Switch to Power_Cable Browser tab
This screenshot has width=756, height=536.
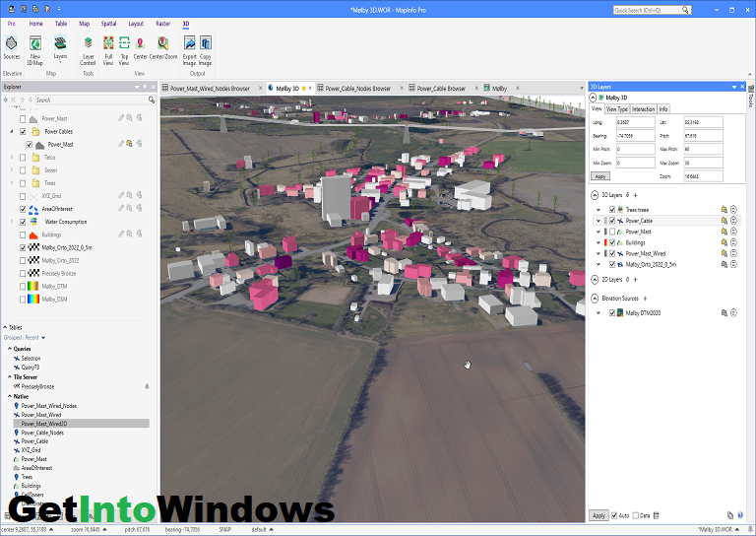pos(442,89)
